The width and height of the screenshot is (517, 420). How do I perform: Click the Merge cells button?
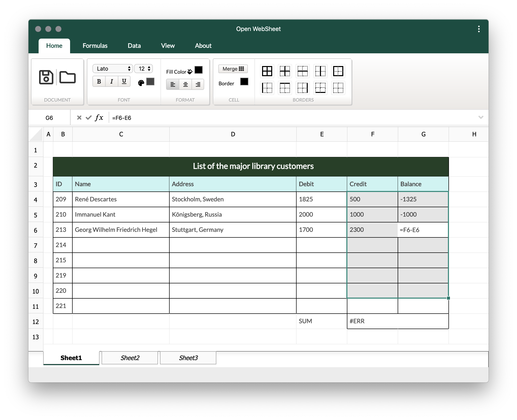233,69
